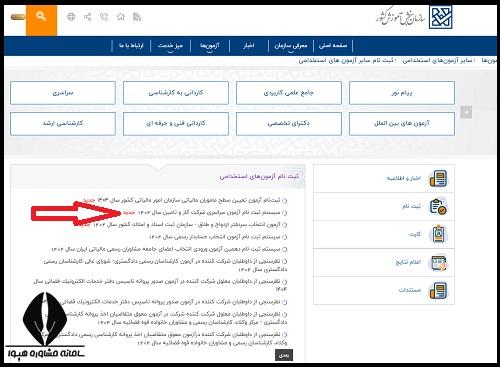Click the کارت ID card icon

coord(438,234)
